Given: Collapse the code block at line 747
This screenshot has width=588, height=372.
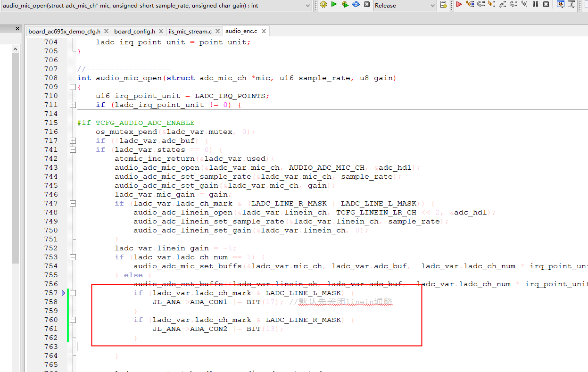Looking at the screenshot, I should pos(73,203).
